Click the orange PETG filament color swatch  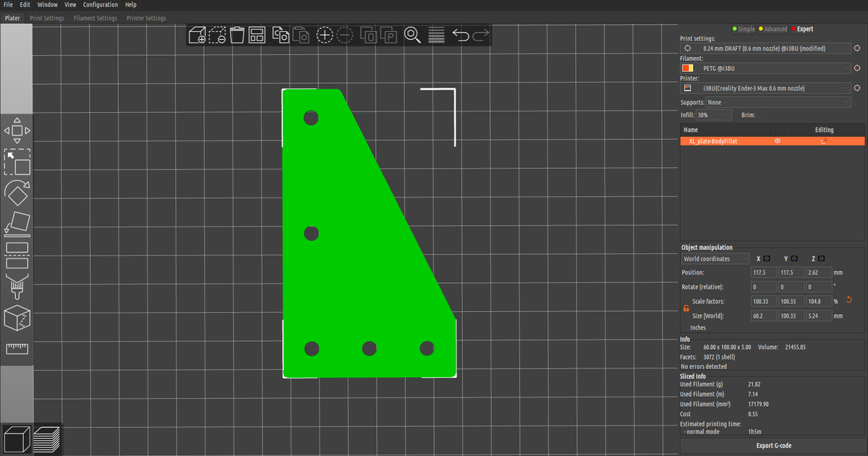[x=687, y=67]
